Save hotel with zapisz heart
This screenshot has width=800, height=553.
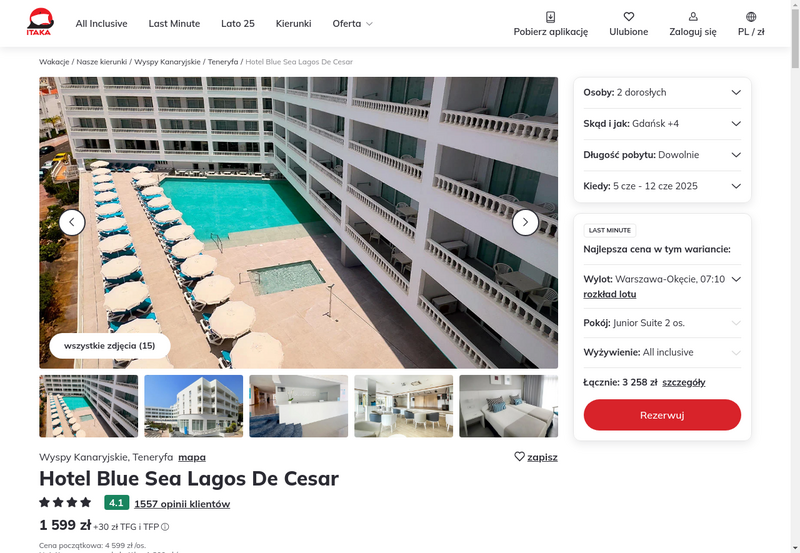point(536,457)
